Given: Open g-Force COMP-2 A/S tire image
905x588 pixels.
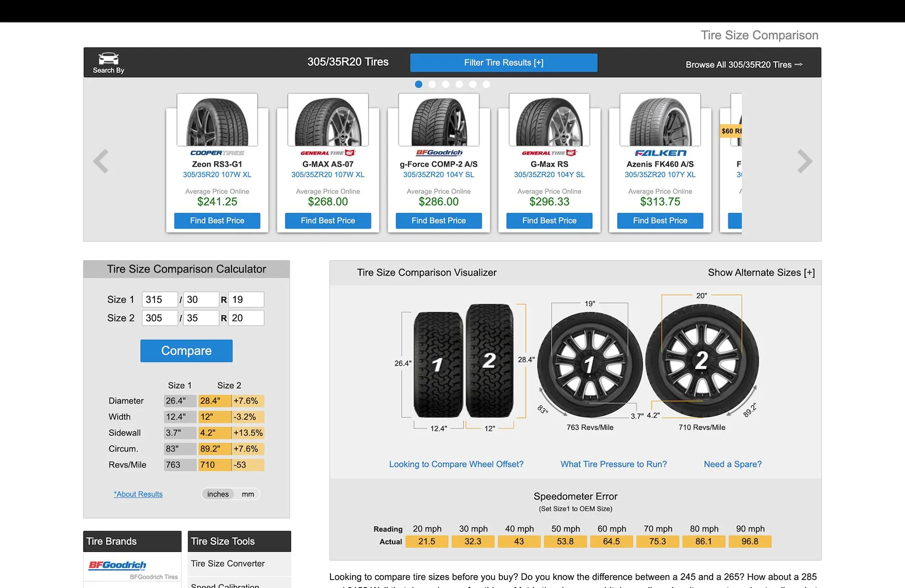Looking at the screenshot, I should tap(439, 120).
